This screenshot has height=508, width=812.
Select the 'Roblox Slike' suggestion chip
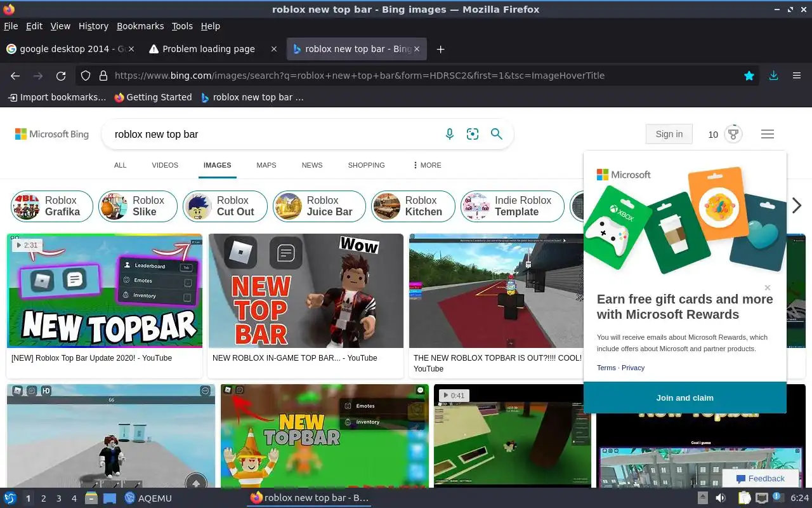pos(138,206)
